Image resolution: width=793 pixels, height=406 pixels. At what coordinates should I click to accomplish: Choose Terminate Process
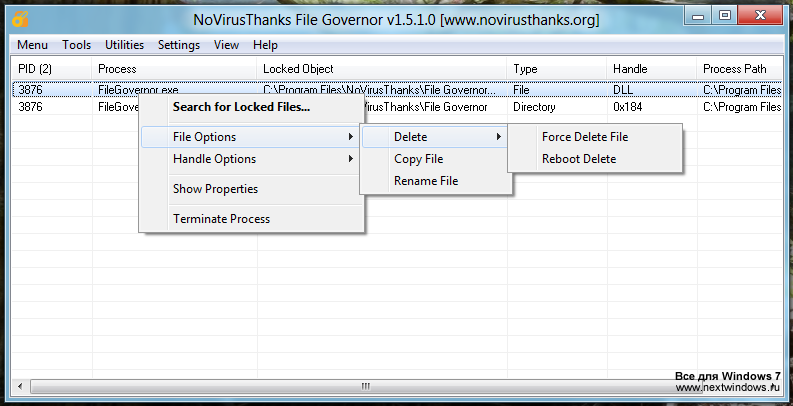(252, 219)
